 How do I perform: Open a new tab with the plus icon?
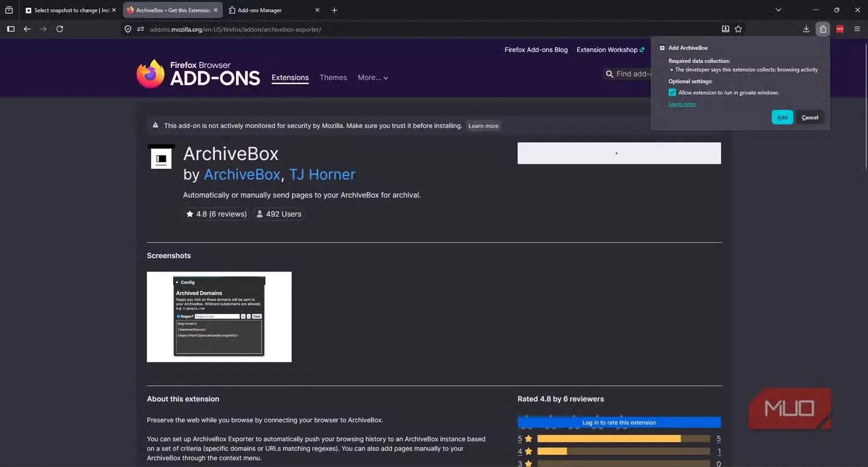(x=334, y=10)
